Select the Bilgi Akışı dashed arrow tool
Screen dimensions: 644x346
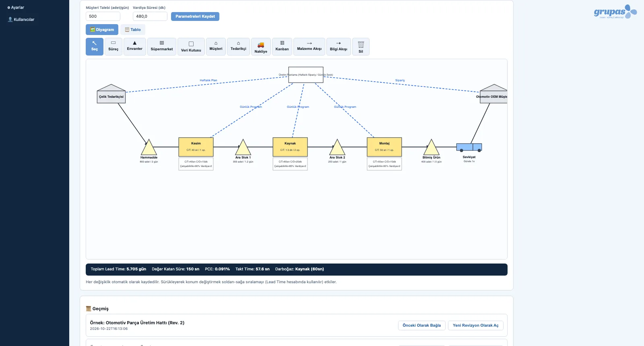(x=339, y=47)
